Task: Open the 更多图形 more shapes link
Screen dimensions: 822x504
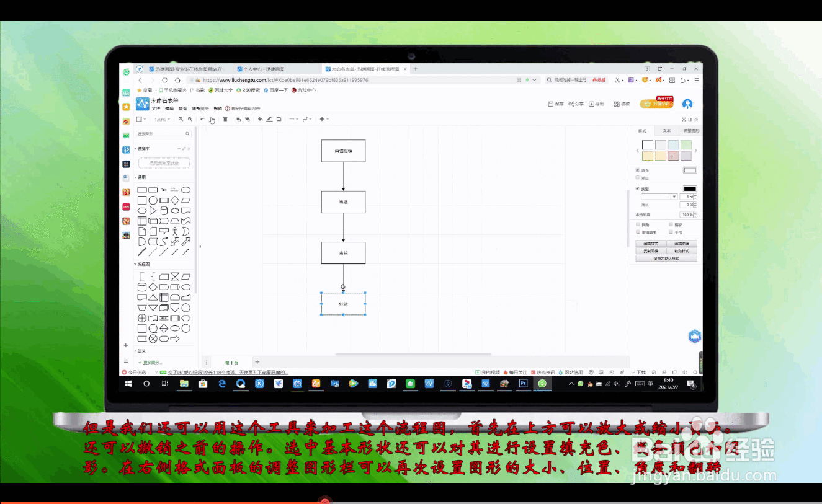Action: 150,362
